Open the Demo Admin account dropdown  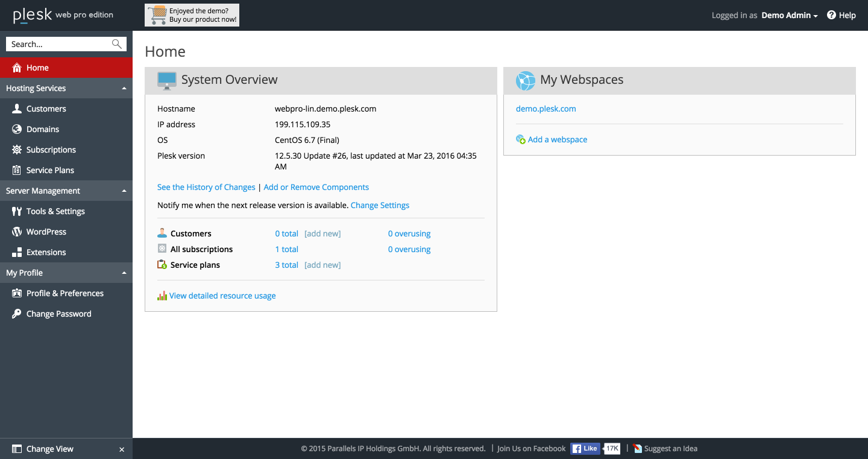pos(790,15)
